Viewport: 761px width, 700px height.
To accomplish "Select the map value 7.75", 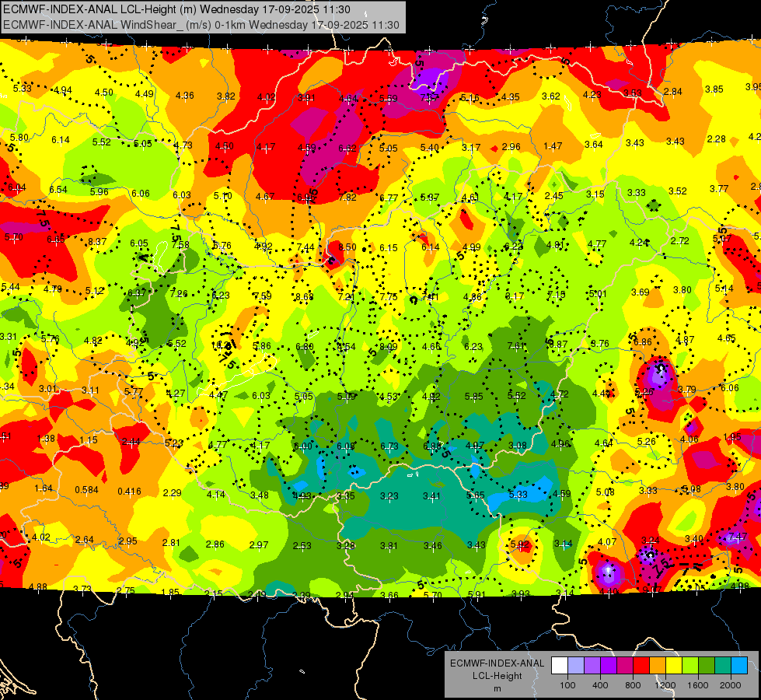I will [x=388, y=297].
